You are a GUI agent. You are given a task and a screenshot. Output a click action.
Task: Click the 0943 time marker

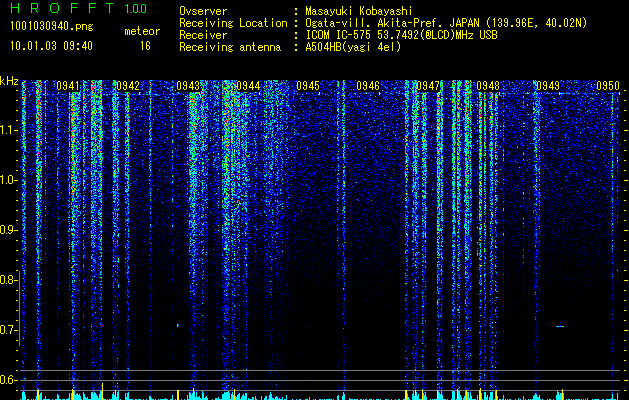tap(188, 86)
